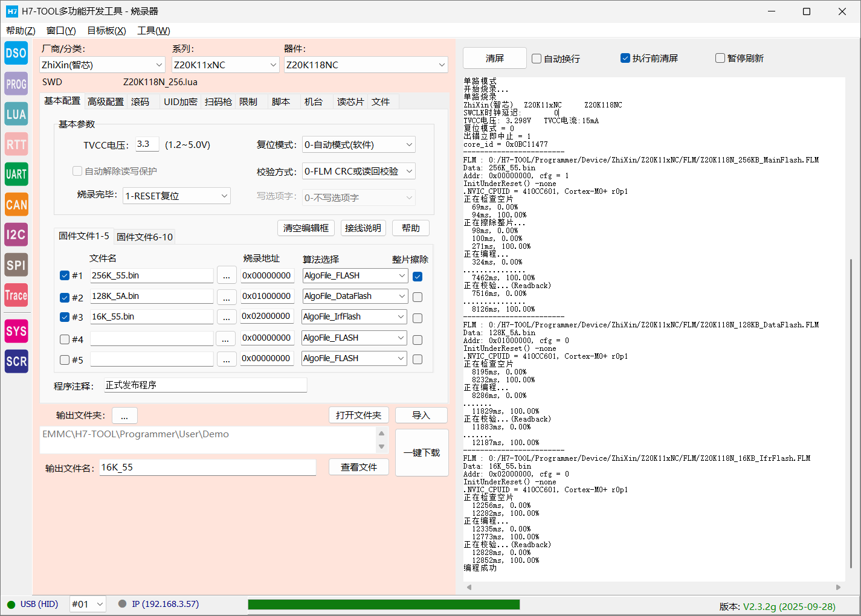This screenshot has width=861, height=616.
Task: Open the UART serial tool
Action: click(16, 175)
